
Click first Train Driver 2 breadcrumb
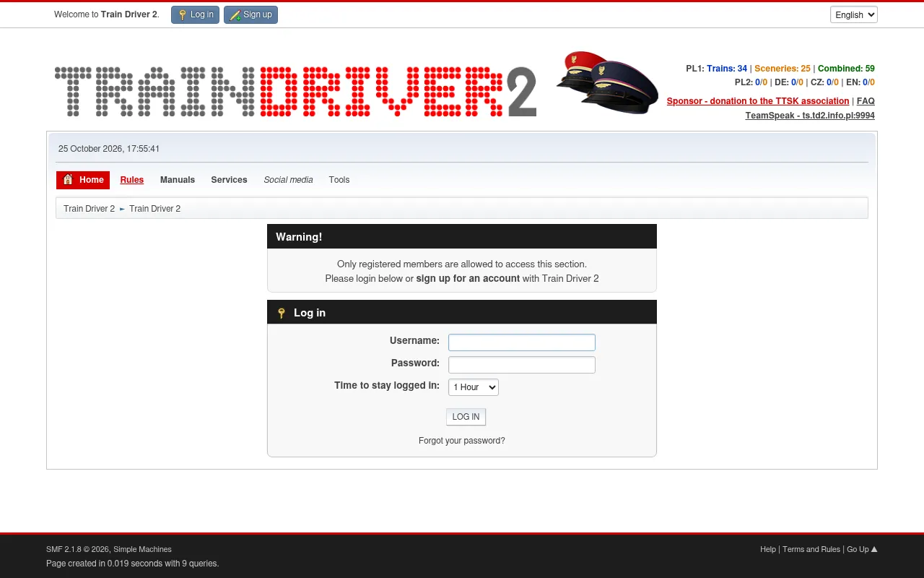click(x=89, y=209)
